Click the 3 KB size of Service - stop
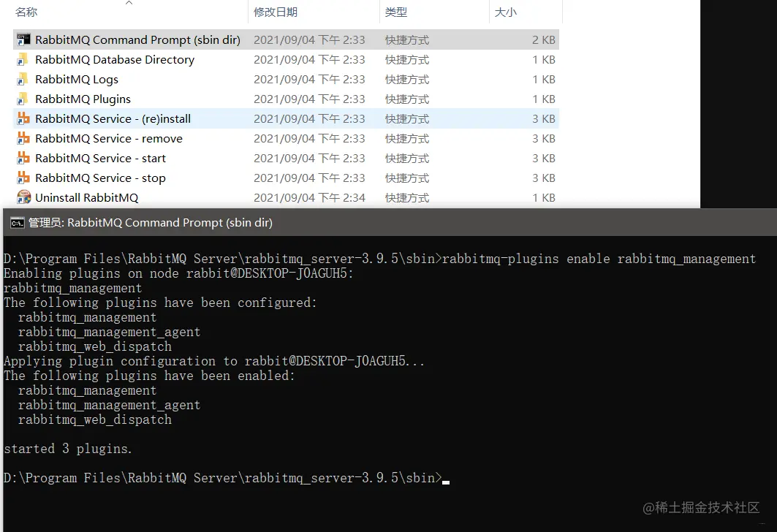Viewport: 777px width, 532px height. point(544,178)
